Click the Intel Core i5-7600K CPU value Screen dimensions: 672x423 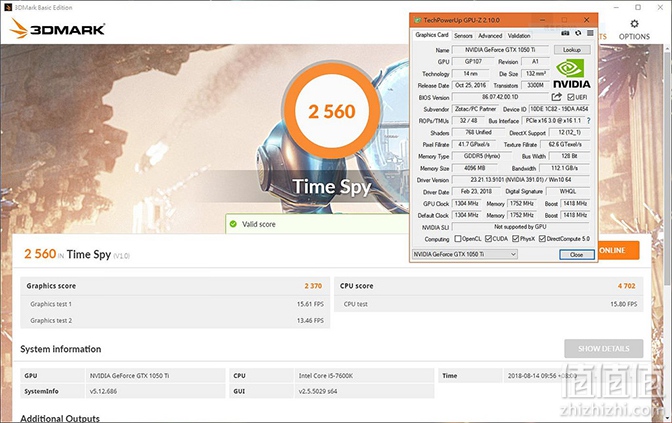(326, 376)
